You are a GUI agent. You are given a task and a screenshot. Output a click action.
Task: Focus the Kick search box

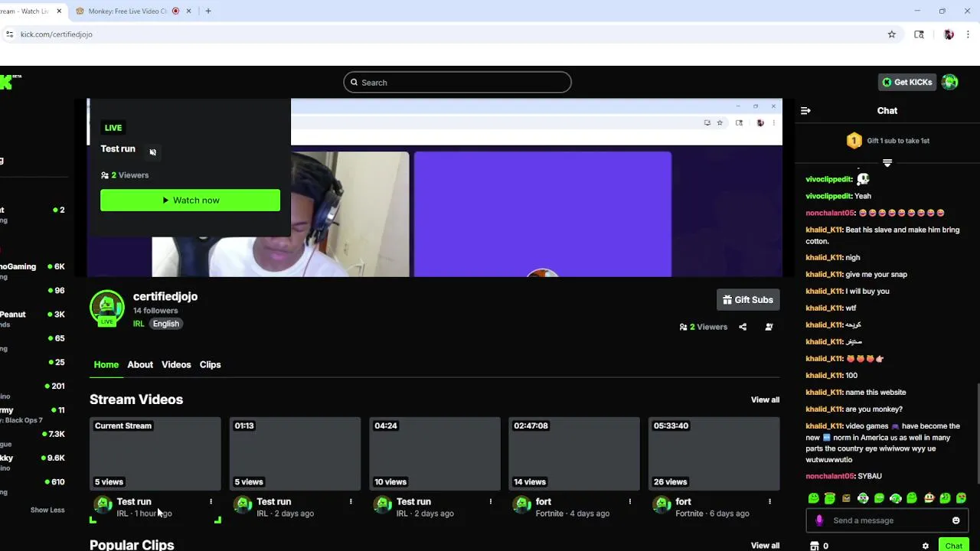[x=457, y=82]
